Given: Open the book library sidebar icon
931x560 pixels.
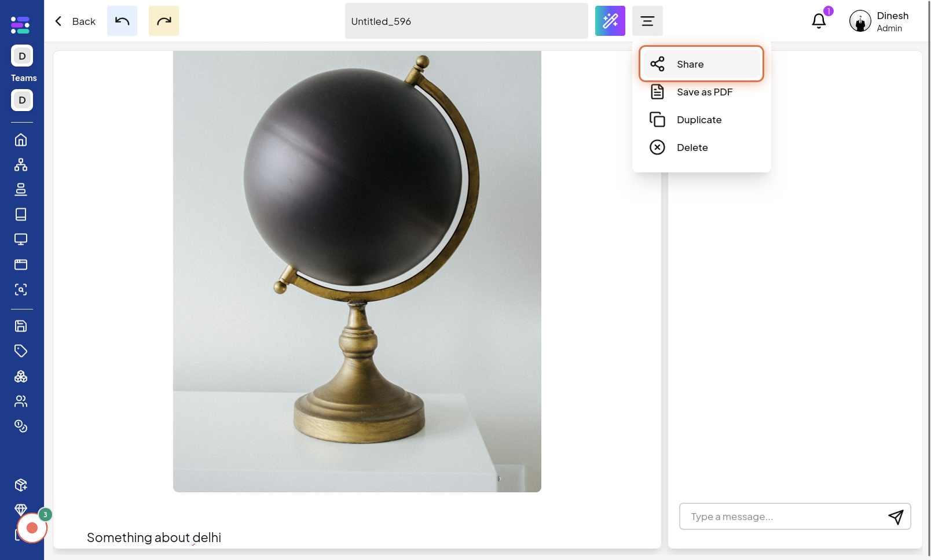Looking at the screenshot, I should click(21, 215).
